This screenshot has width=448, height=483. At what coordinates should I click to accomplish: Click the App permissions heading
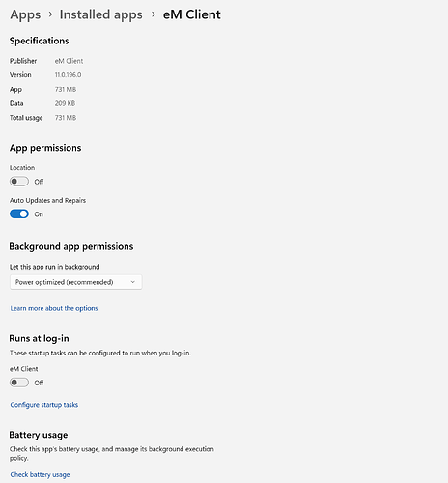pyautogui.click(x=45, y=148)
